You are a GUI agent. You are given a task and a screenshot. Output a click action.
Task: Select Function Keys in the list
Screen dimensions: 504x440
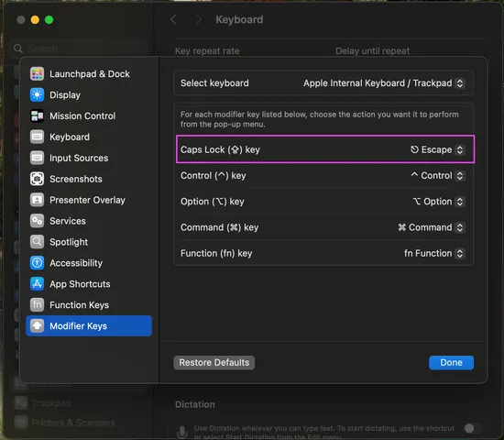coord(89,305)
